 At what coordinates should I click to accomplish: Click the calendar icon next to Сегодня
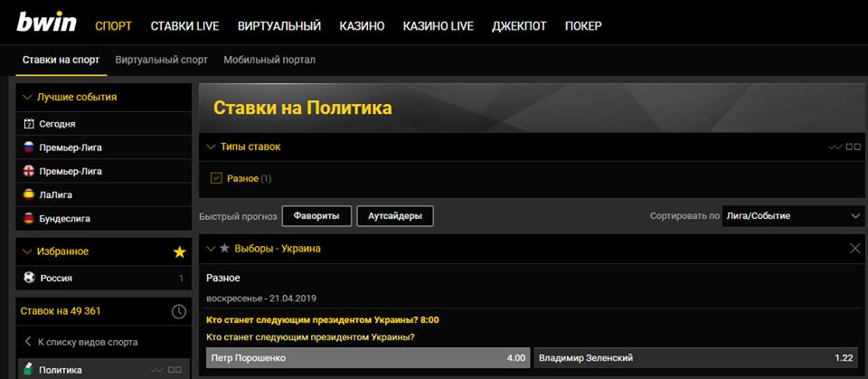tap(29, 124)
